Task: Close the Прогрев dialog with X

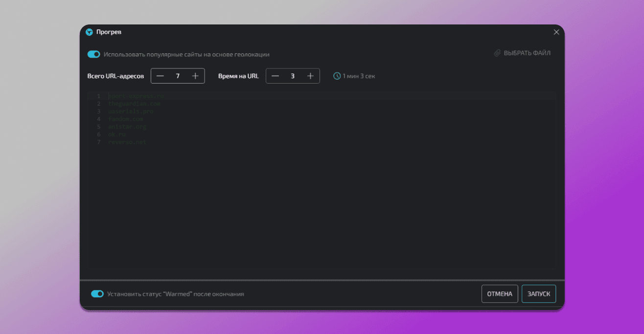Action: (x=556, y=32)
